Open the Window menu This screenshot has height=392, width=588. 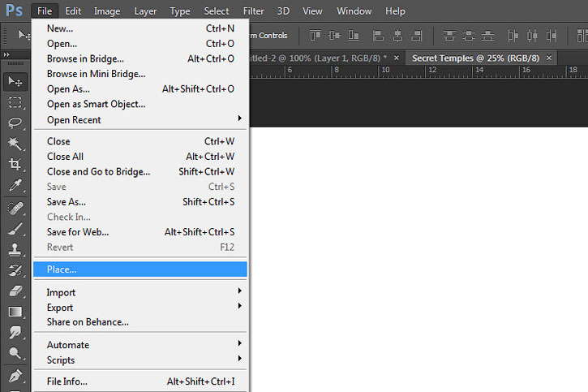(x=354, y=11)
